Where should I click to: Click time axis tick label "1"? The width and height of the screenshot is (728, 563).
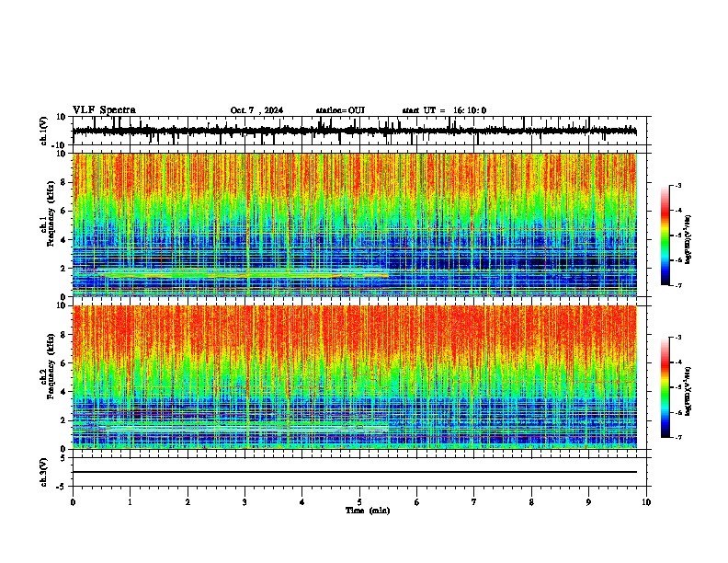(x=131, y=502)
